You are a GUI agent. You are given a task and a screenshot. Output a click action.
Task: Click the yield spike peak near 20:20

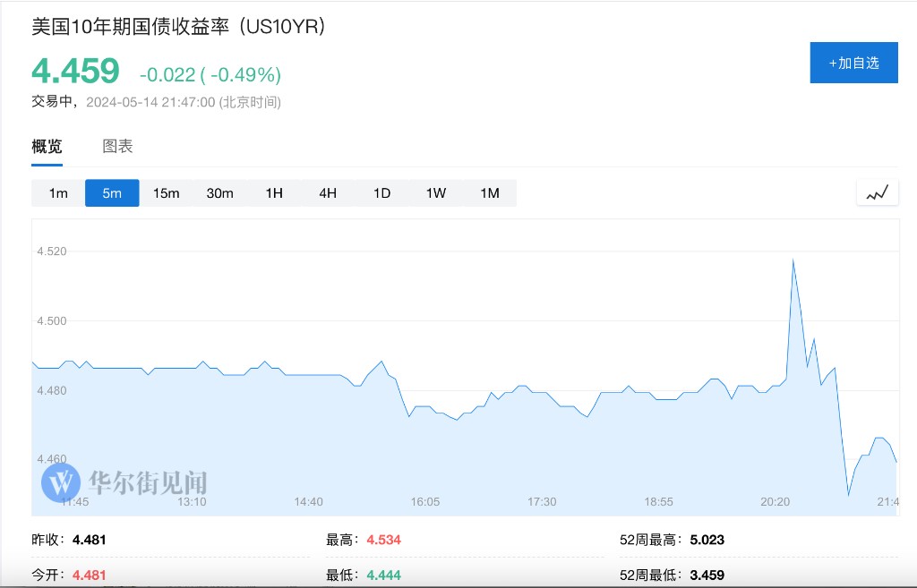click(793, 260)
